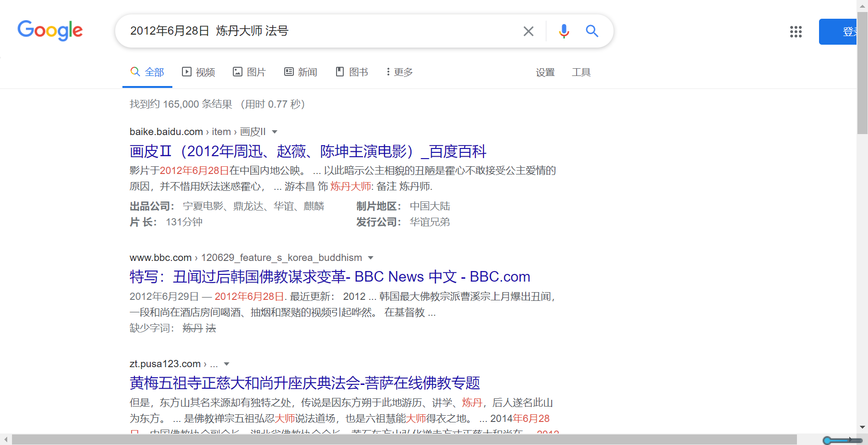Click the www.bbc.com breadcrumb URL
The height and width of the screenshot is (445, 868).
[246, 258]
